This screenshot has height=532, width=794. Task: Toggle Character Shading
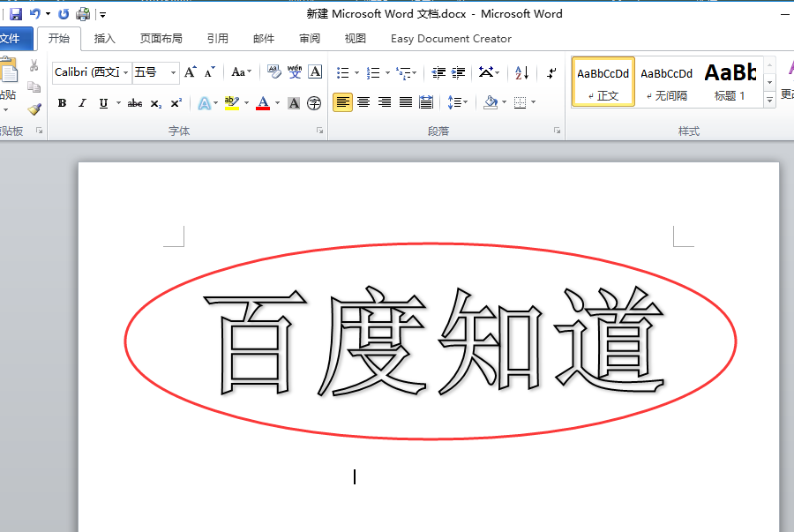pyautogui.click(x=294, y=103)
